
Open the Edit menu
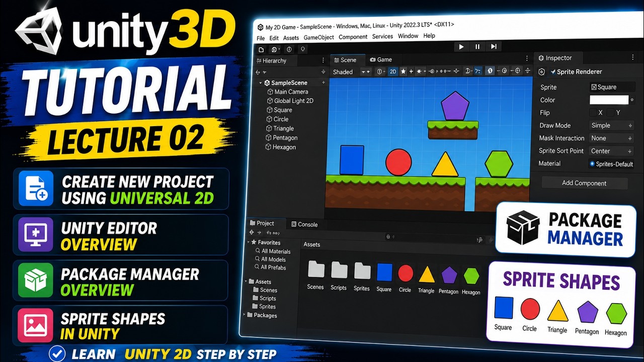[274, 38]
